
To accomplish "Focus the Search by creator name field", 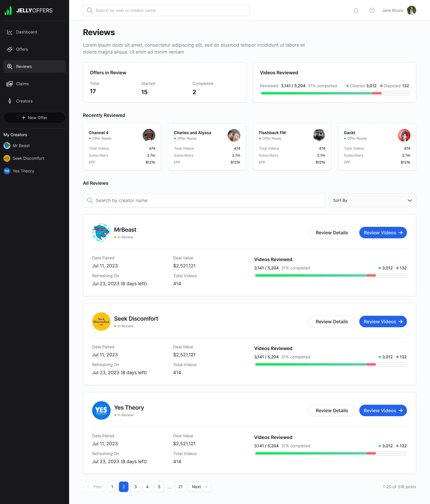I will 204,200.
